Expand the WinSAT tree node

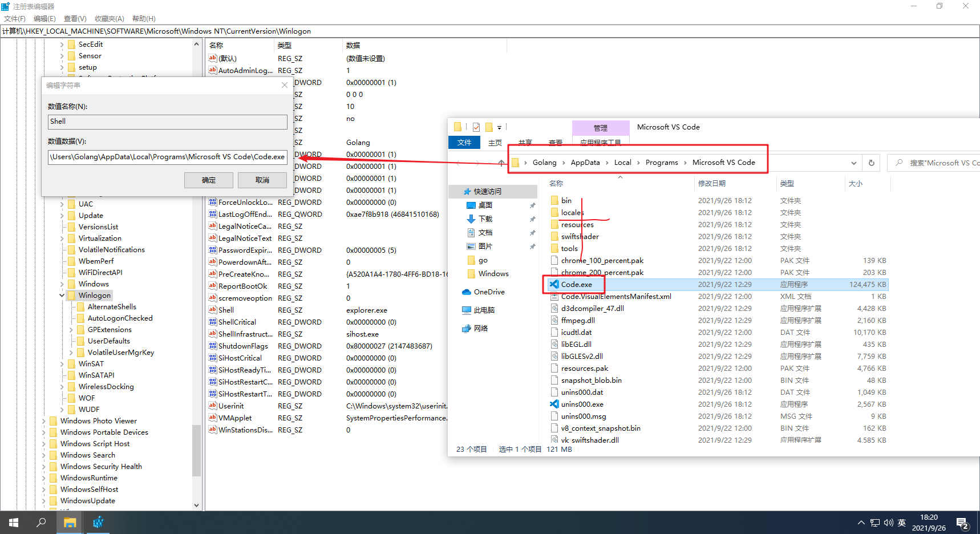(x=62, y=363)
